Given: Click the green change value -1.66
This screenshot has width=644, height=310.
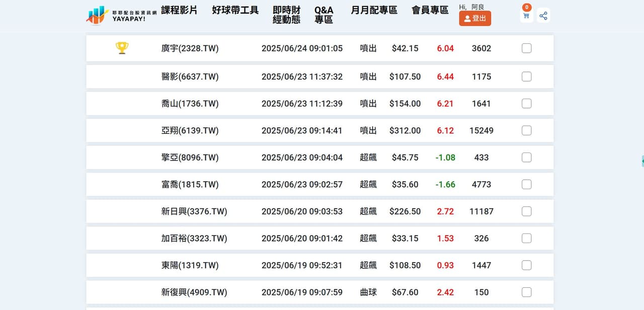Looking at the screenshot, I should pyautogui.click(x=445, y=184).
